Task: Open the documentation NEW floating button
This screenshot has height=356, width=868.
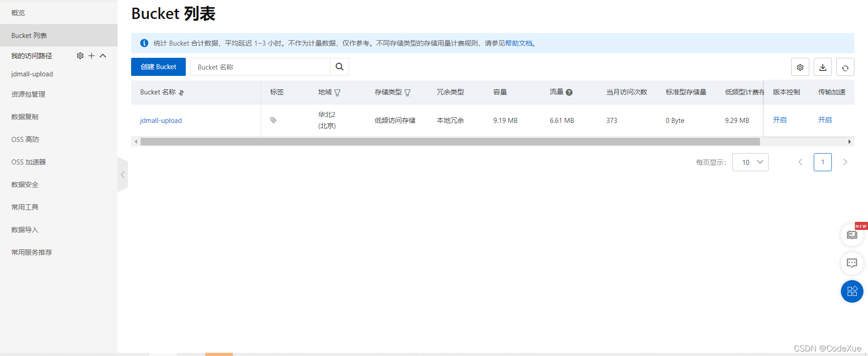Action: point(852,235)
